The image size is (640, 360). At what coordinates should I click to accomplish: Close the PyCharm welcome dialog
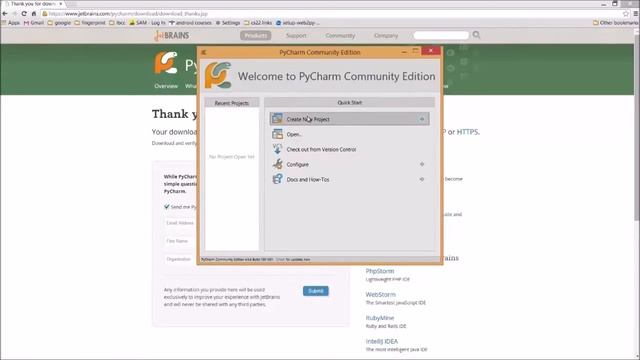pyautogui.click(x=431, y=51)
